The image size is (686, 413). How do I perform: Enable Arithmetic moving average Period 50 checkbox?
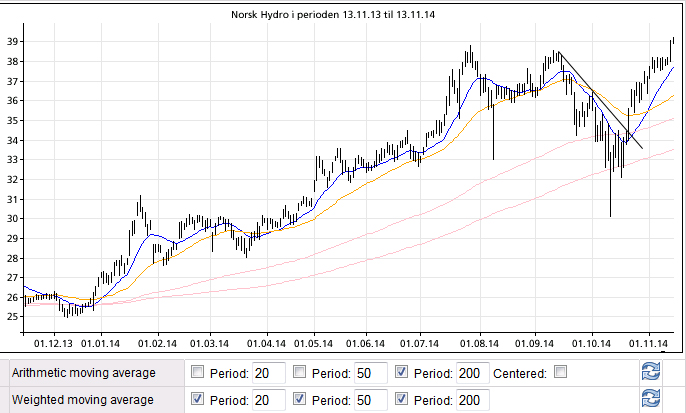(x=299, y=373)
